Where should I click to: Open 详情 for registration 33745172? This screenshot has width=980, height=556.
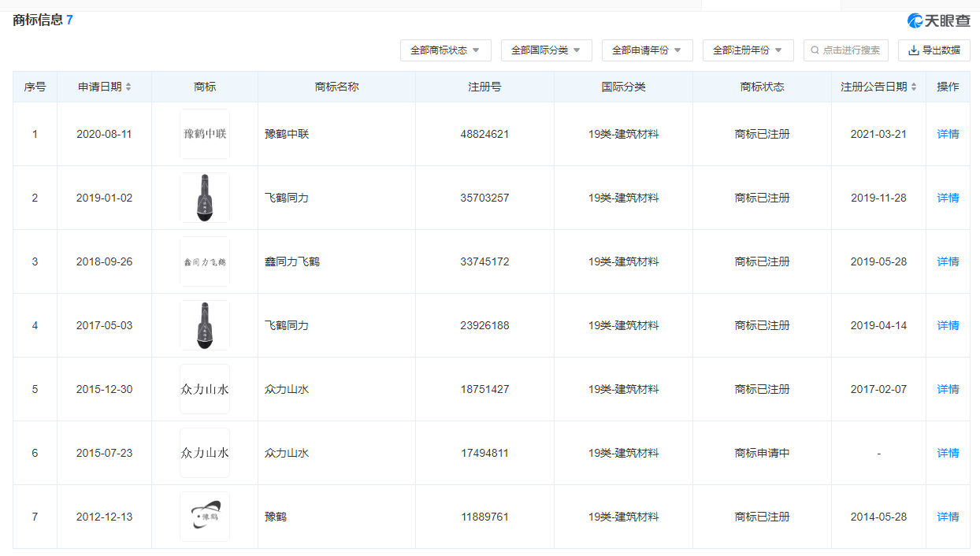point(948,261)
